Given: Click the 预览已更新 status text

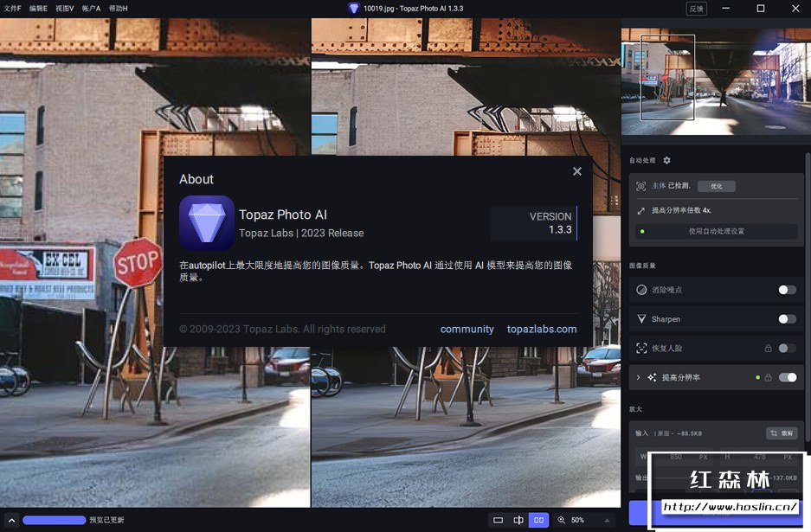Looking at the screenshot, I should pos(106,520).
